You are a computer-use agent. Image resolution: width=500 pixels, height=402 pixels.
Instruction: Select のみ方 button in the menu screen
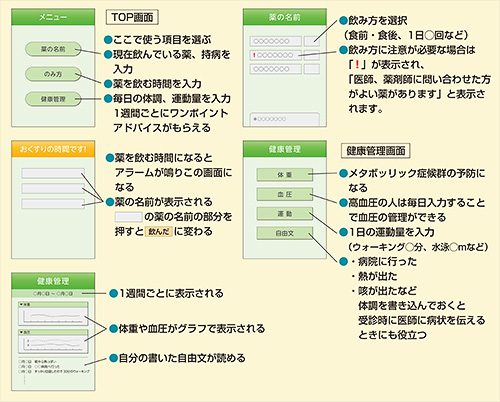(53, 74)
